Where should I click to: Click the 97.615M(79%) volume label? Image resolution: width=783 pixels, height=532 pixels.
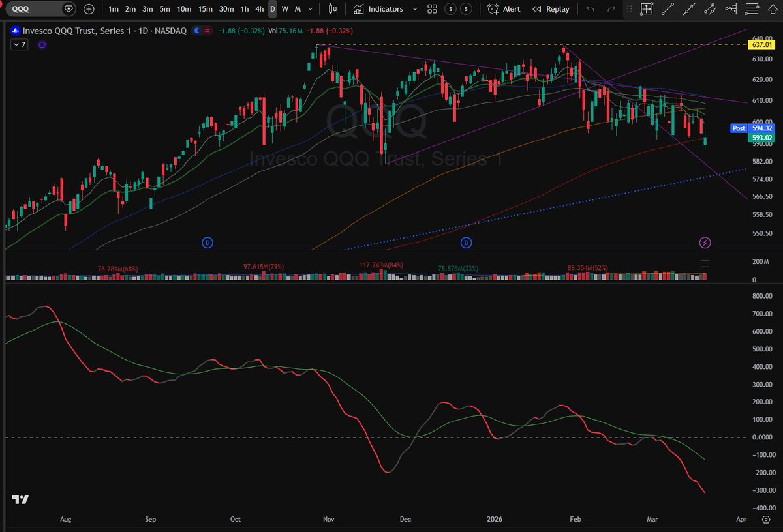click(264, 267)
